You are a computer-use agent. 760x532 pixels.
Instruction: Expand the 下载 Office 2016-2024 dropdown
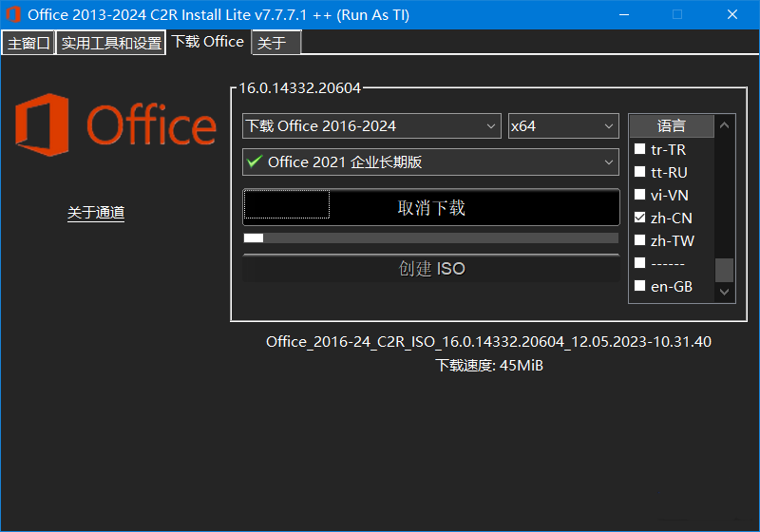pos(371,126)
